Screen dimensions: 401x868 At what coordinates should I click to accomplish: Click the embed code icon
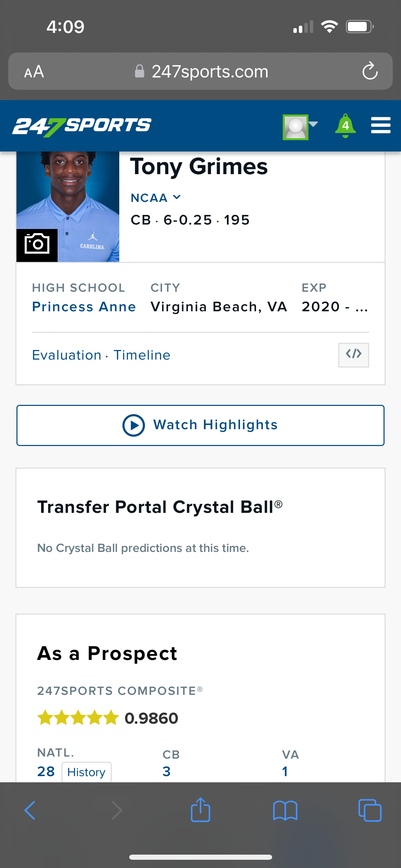pos(353,355)
